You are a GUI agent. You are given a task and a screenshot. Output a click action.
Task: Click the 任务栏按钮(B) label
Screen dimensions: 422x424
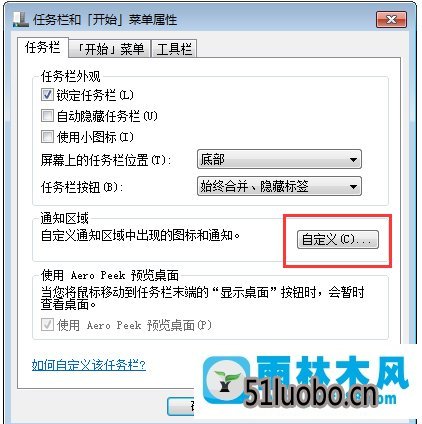click(x=82, y=187)
